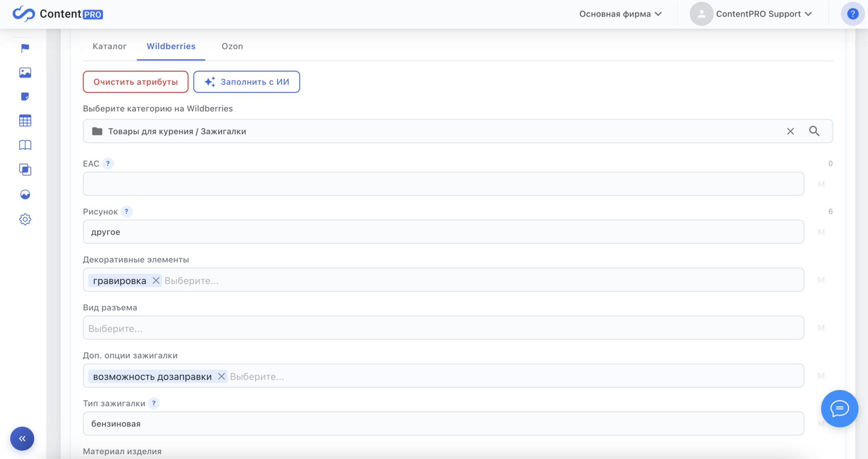Click the M marker beside the Рисунок field
This screenshot has width=868, height=459.
pyautogui.click(x=821, y=232)
